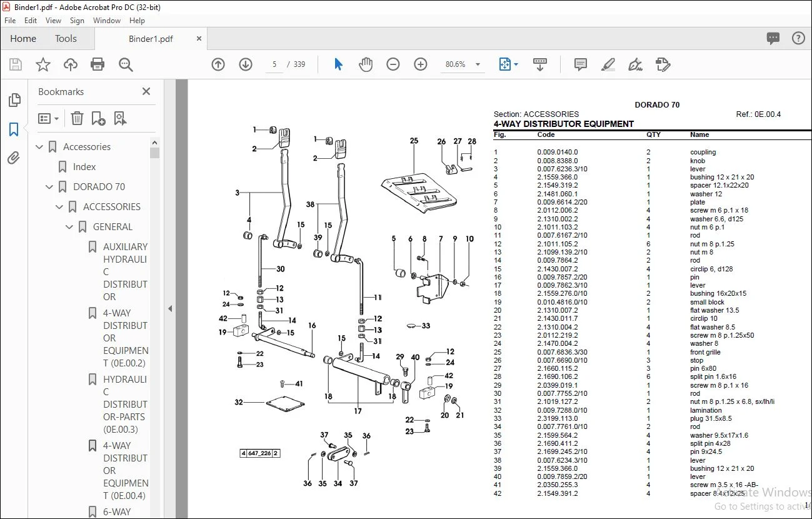Collapse the GENERAL bookmark

tap(70, 227)
